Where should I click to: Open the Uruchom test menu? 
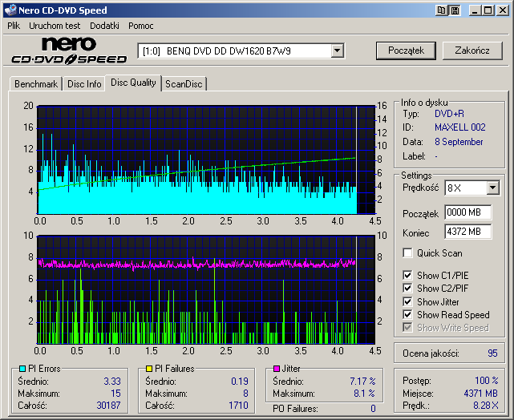pos(55,26)
